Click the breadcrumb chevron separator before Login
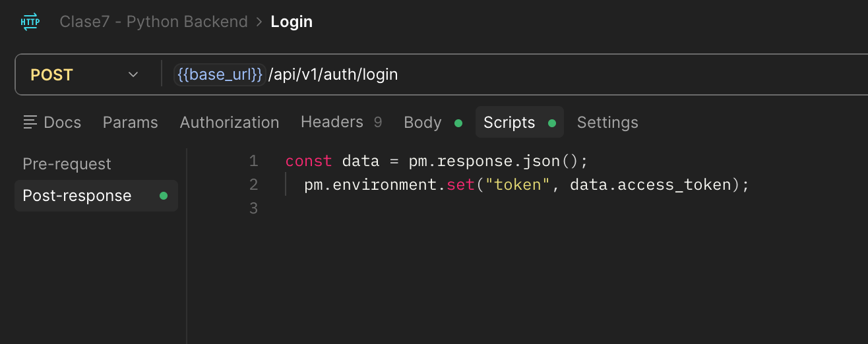Screen dimensions: 868x344 [259, 22]
